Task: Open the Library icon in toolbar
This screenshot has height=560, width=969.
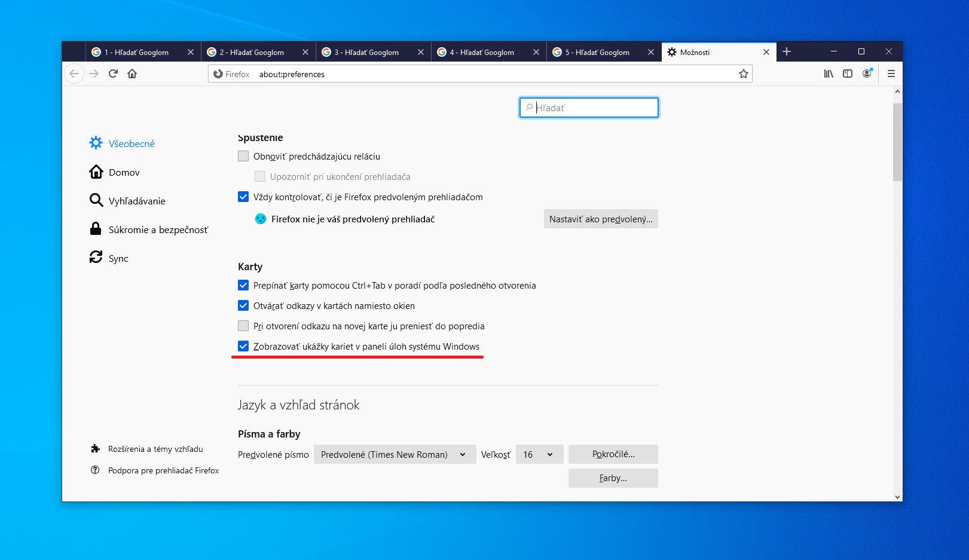Action: coord(829,74)
